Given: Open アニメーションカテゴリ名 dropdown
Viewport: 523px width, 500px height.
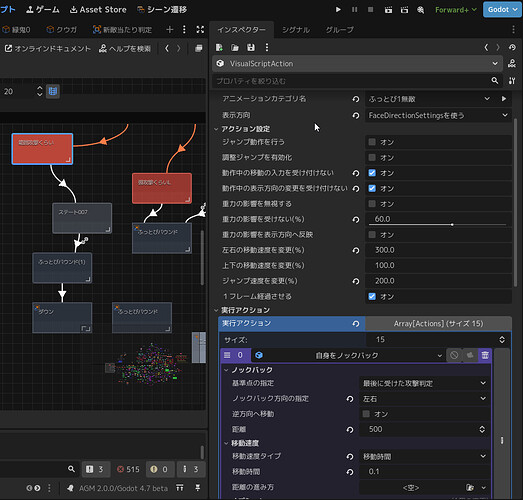Looking at the screenshot, I should click(429, 99).
